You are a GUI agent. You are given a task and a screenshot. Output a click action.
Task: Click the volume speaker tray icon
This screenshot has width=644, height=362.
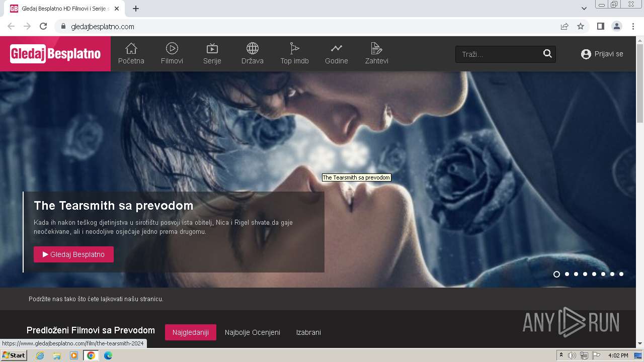[x=572, y=355]
